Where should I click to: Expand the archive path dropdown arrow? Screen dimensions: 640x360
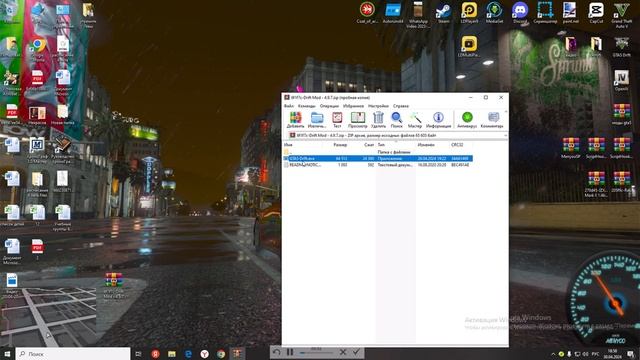[505, 136]
